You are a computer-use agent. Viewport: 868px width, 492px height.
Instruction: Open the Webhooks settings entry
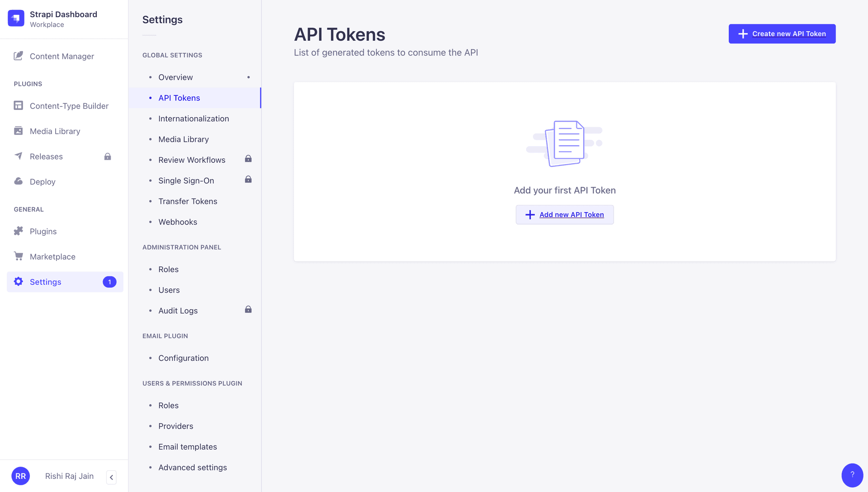click(178, 222)
